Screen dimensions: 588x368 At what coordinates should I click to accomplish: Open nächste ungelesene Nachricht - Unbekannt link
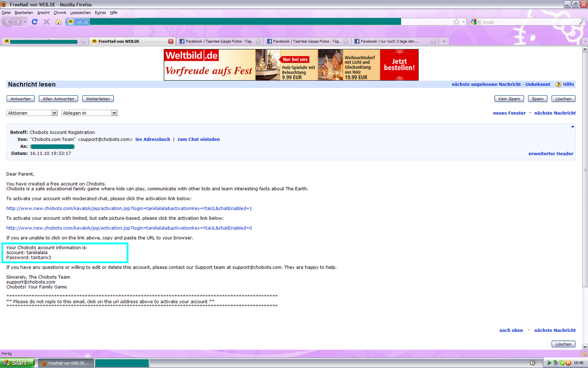(501, 84)
